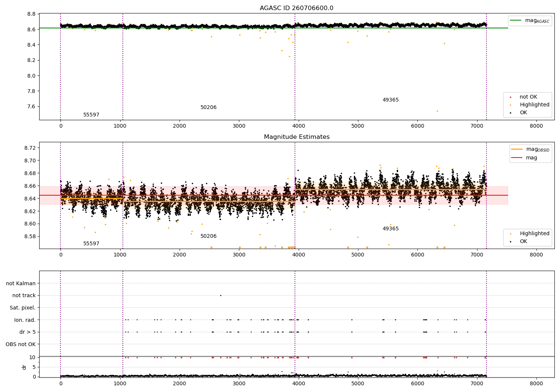Viewport: 560px width, 392px height.
Task: Click the 'not track' row label
Action: click(24, 296)
